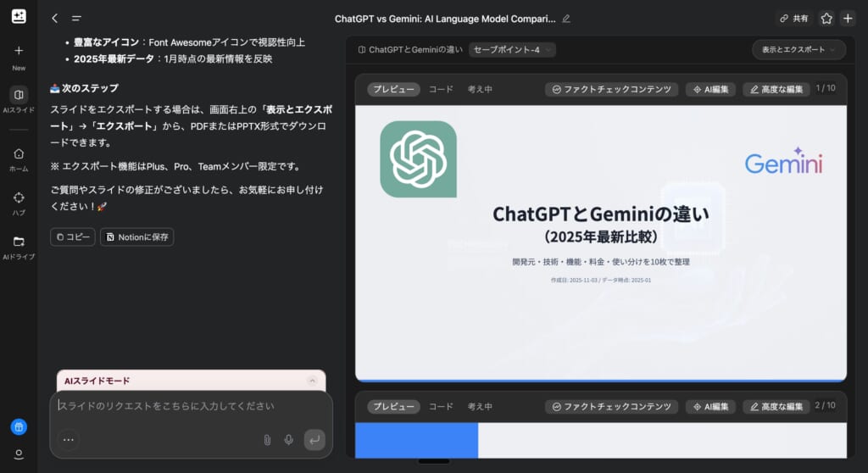Click the blue sidebar block of slide 2

tap(416, 440)
